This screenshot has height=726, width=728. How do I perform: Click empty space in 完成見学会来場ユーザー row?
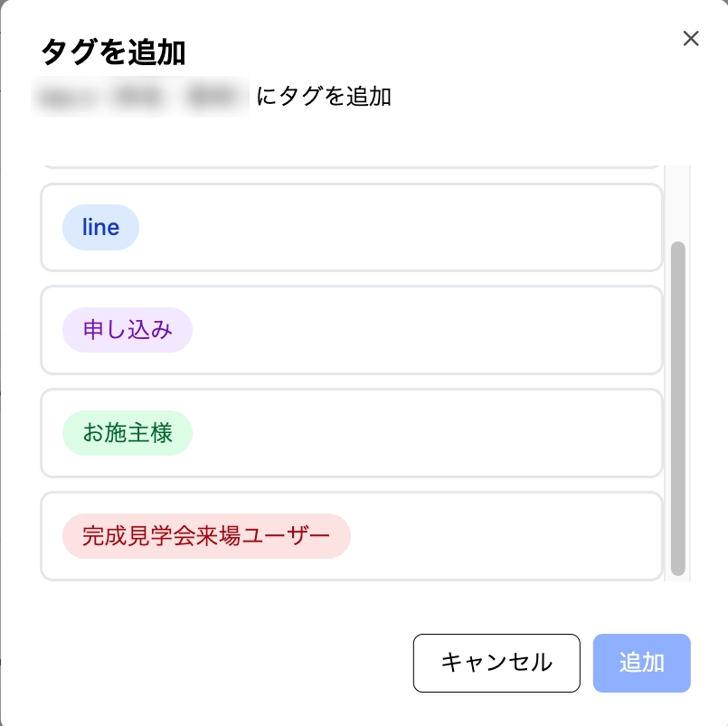point(506,536)
